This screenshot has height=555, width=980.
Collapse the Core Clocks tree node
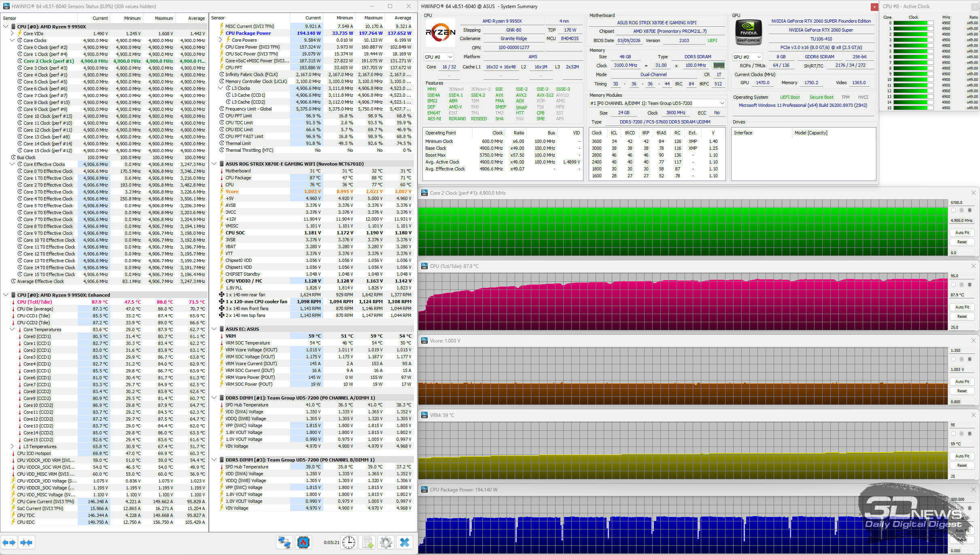(x=12, y=40)
